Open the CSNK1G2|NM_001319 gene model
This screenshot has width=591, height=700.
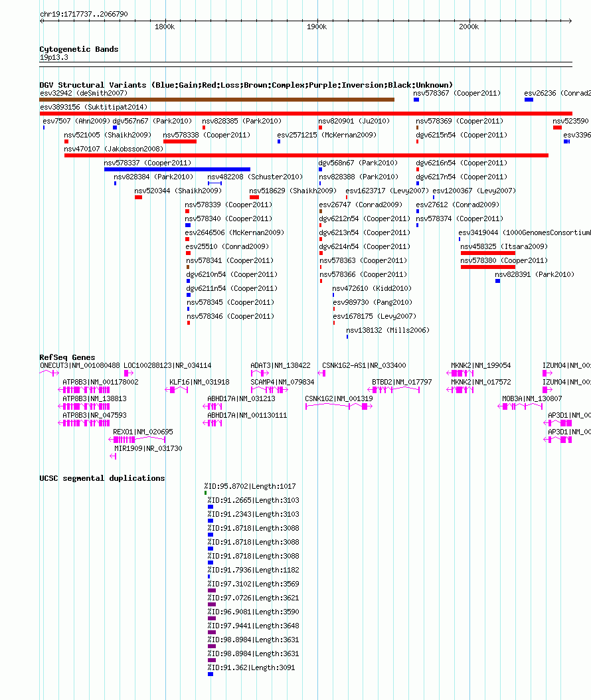tap(339, 406)
